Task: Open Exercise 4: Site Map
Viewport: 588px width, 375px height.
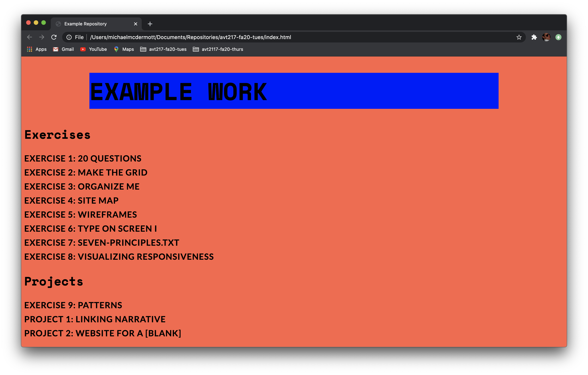Action: click(x=71, y=200)
